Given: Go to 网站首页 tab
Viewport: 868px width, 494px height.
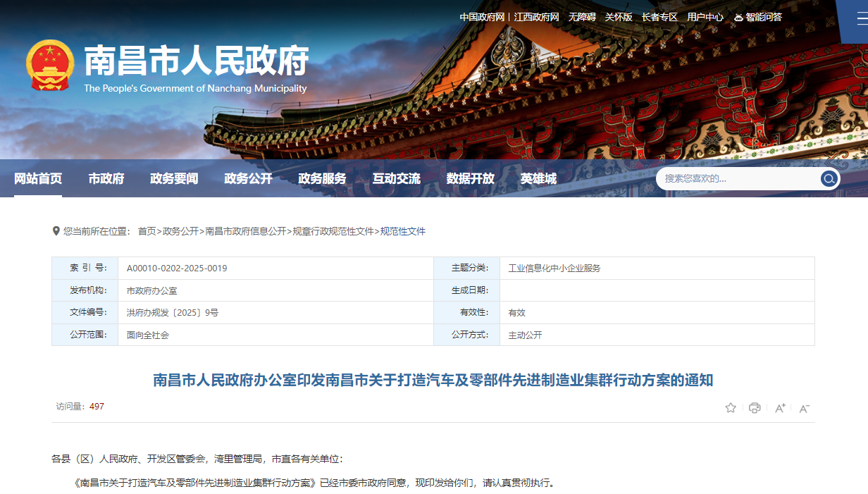Looking at the screenshot, I should coord(38,178).
